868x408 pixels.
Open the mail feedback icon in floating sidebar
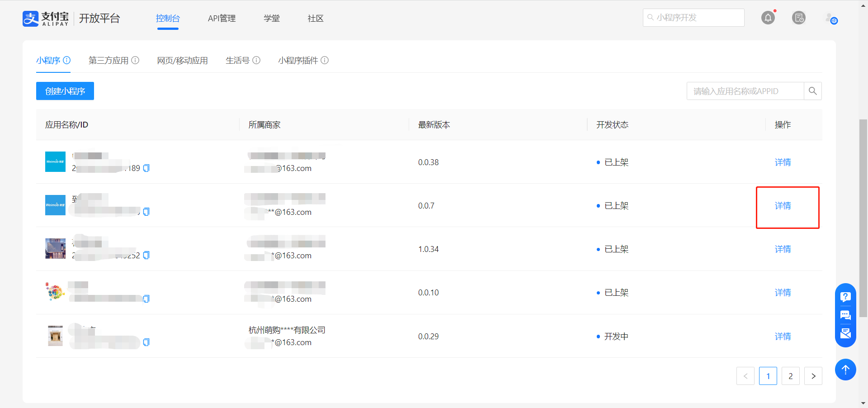coord(845,334)
